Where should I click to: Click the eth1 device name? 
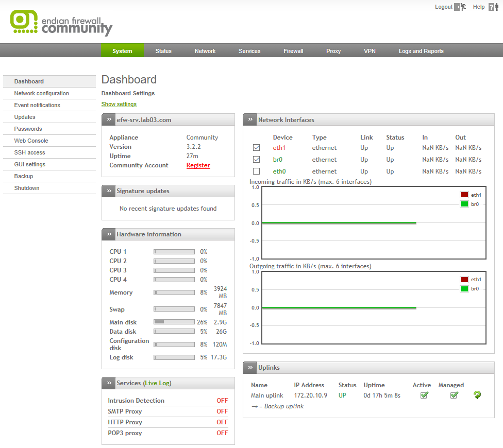pos(279,148)
